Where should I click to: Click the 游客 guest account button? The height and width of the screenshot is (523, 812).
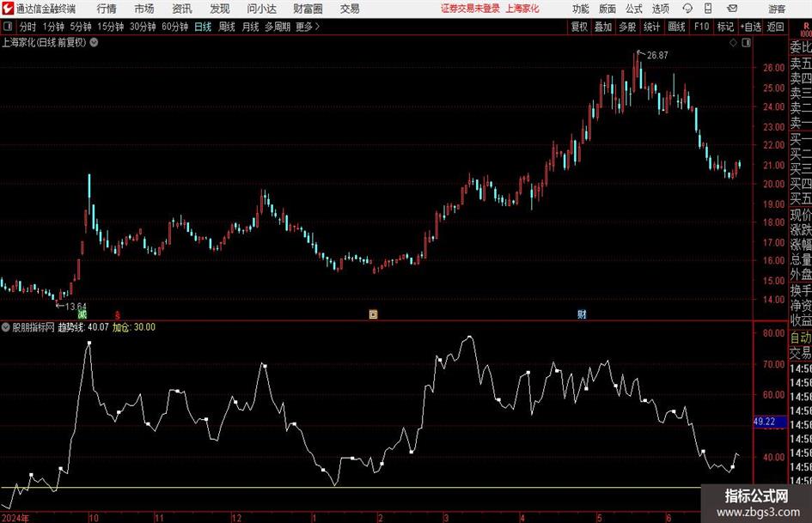click(777, 9)
